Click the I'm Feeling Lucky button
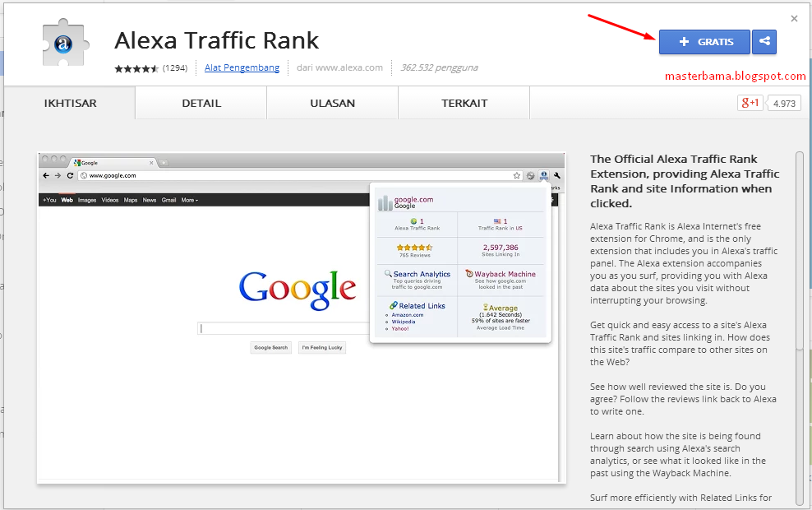 [x=322, y=347]
